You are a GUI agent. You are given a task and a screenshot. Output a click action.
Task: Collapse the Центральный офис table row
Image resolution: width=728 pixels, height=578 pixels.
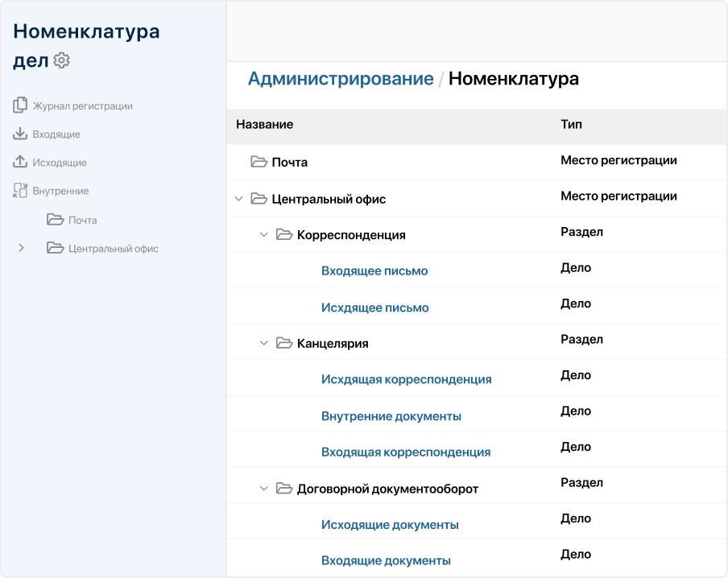click(238, 196)
